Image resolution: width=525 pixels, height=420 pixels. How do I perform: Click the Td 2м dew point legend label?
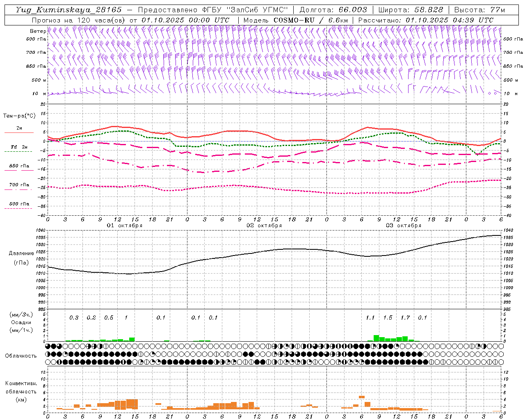click(19, 147)
